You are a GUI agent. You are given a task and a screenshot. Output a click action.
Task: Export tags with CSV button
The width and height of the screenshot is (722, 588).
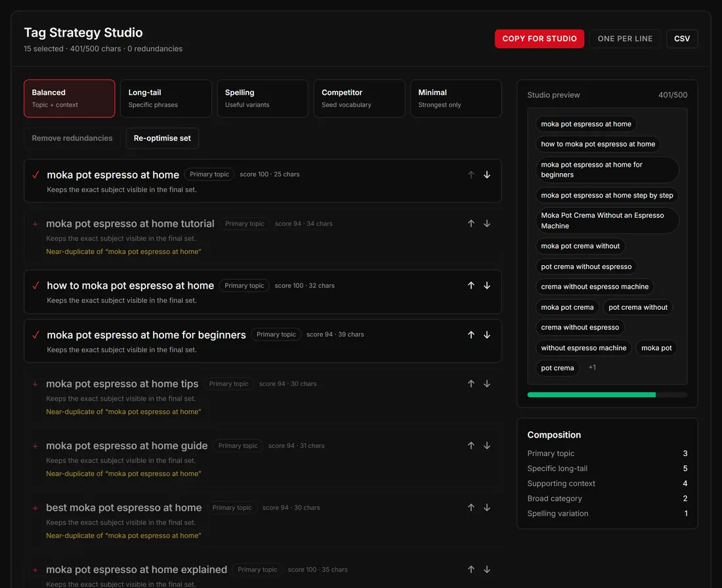point(682,39)
